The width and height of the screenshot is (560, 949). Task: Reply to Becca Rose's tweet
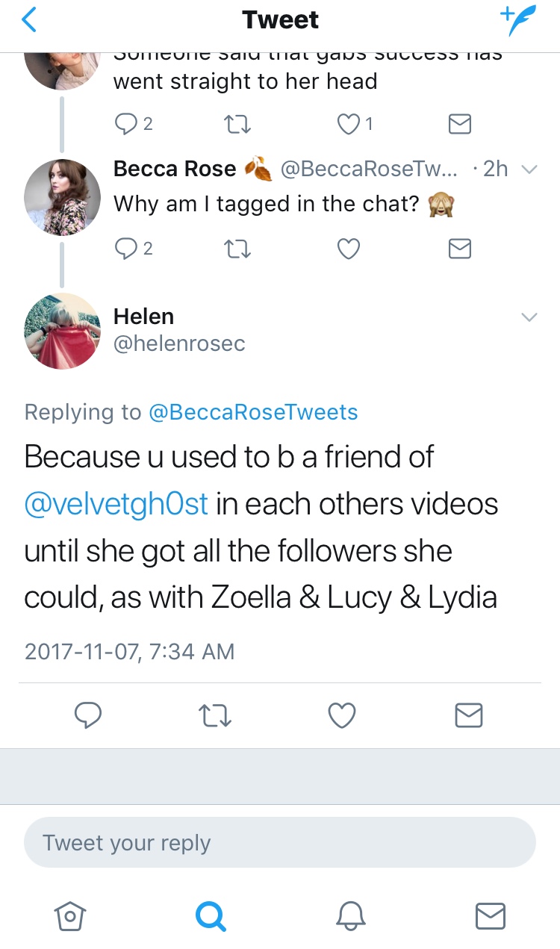tap(125, 249)
